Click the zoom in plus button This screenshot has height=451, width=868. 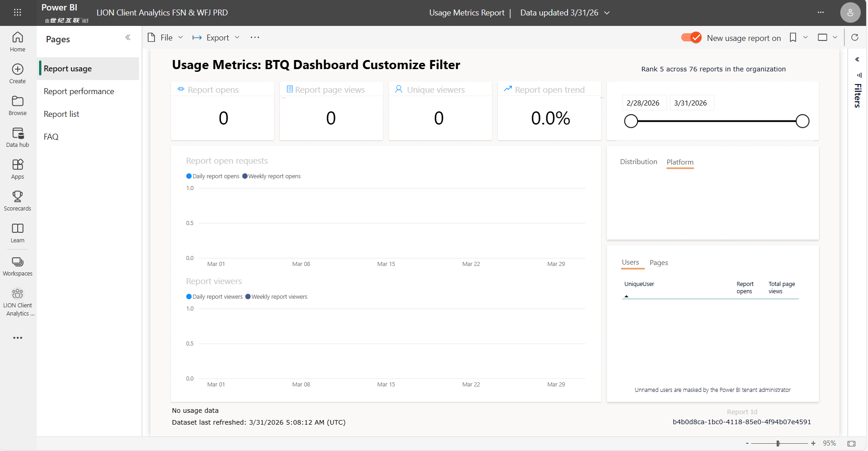813,443
